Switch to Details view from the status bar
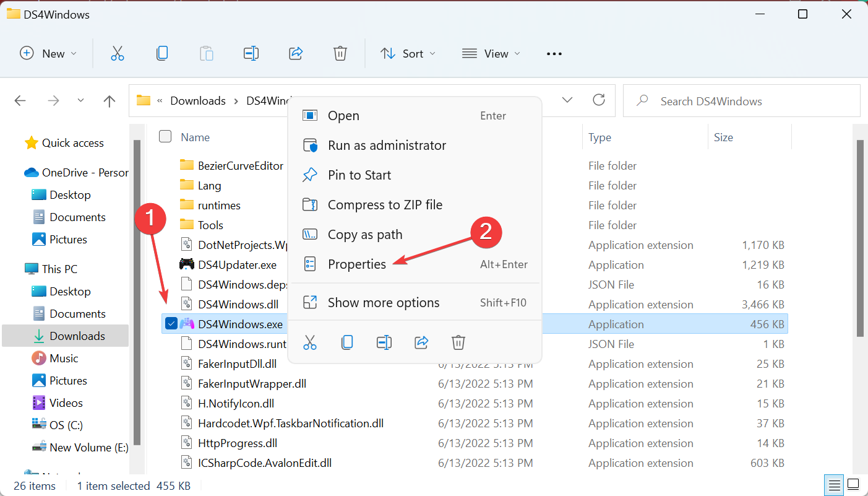The image size is (868, 496). click(835, 484)
